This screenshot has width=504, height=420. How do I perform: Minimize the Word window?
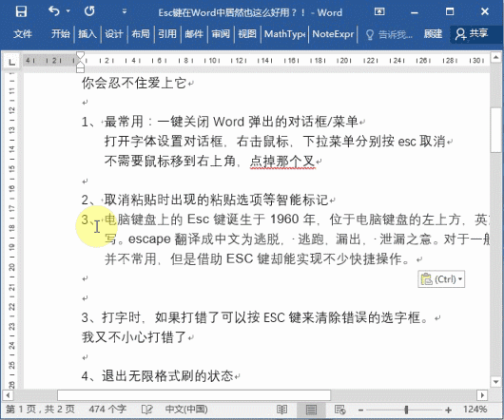[415, 12]
